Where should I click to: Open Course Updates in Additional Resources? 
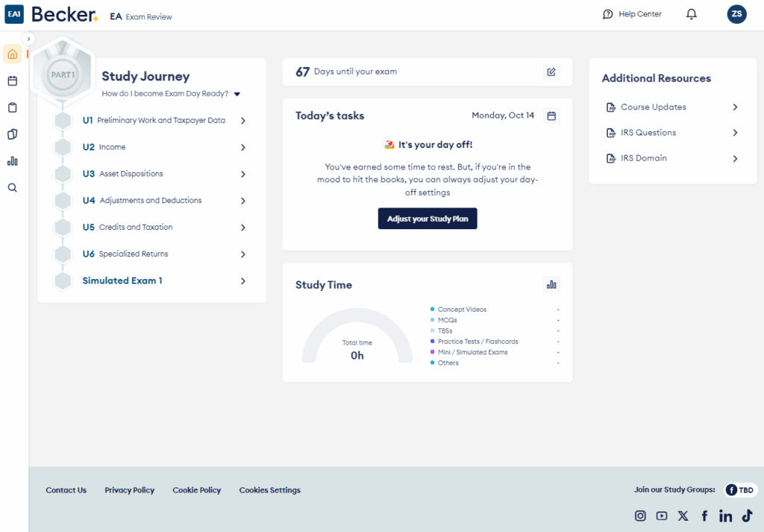(x=654, y=107)
